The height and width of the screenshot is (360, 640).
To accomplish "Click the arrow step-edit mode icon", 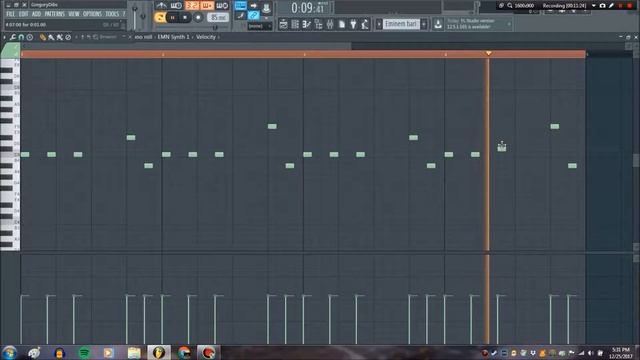I will click(253, 6).
